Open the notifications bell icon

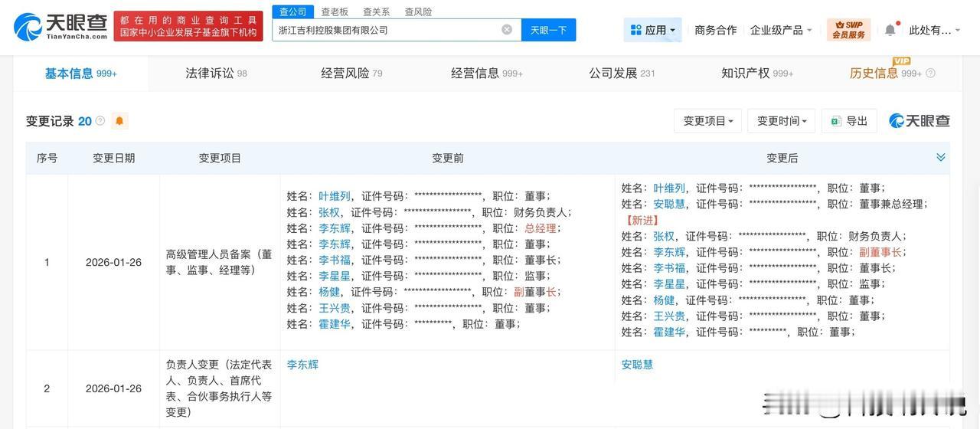coord(890,30)
